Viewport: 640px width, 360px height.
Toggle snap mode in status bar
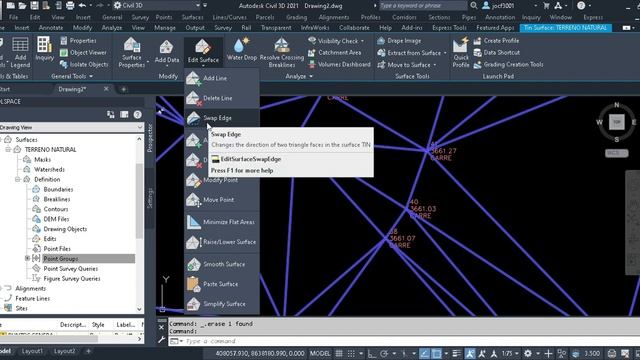pos(351,353)
